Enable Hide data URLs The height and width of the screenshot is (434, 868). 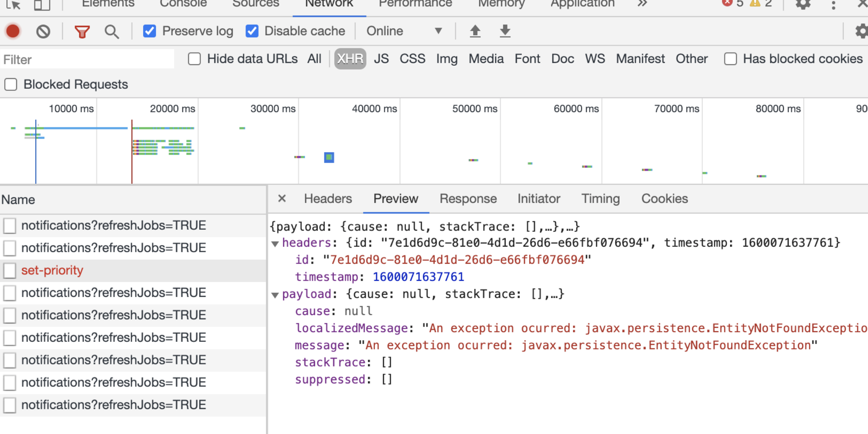(x=194, y=59)
